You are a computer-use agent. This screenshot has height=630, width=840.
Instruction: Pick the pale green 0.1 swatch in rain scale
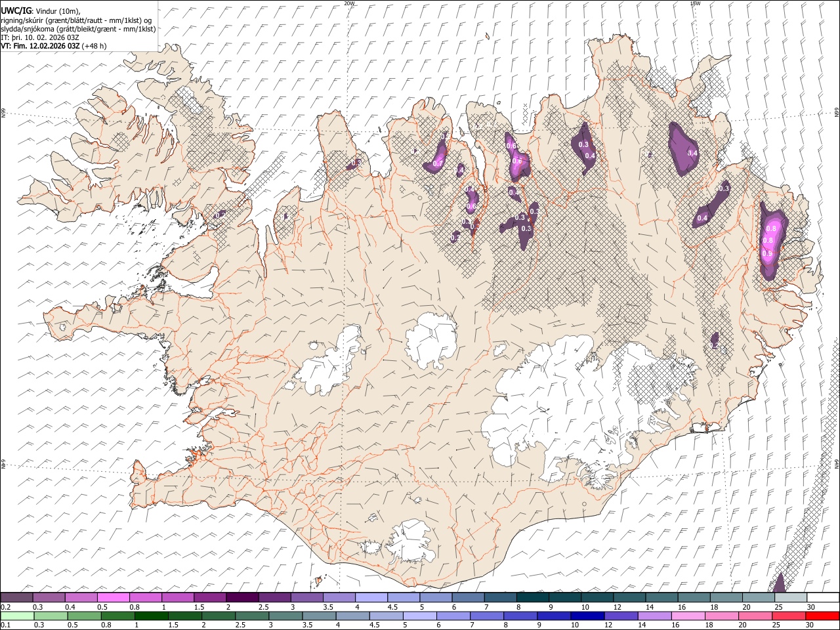coord(17,616)
